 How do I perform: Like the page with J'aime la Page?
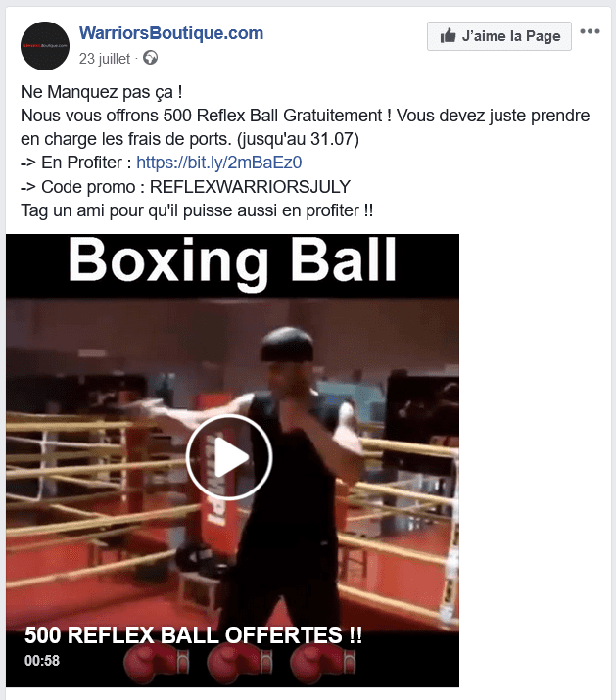click(498, 36)
